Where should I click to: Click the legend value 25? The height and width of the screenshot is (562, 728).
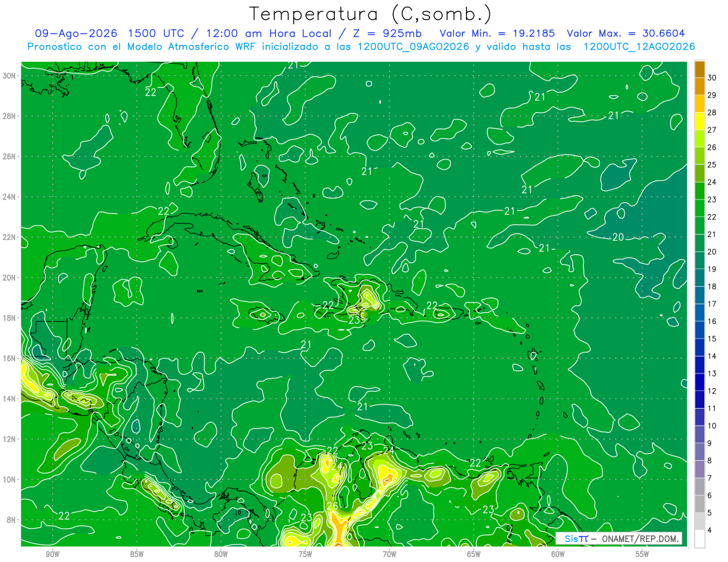pyautogui.click(x=712, y=165)
